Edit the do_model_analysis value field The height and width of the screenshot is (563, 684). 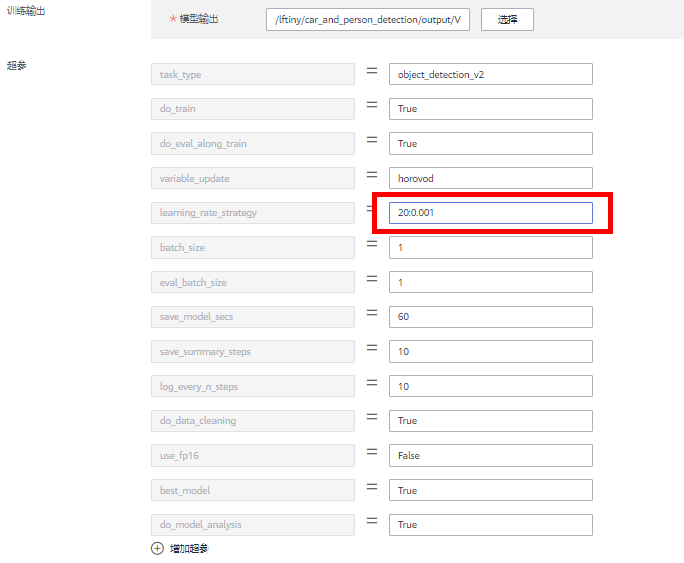click(x=490, y=524)
